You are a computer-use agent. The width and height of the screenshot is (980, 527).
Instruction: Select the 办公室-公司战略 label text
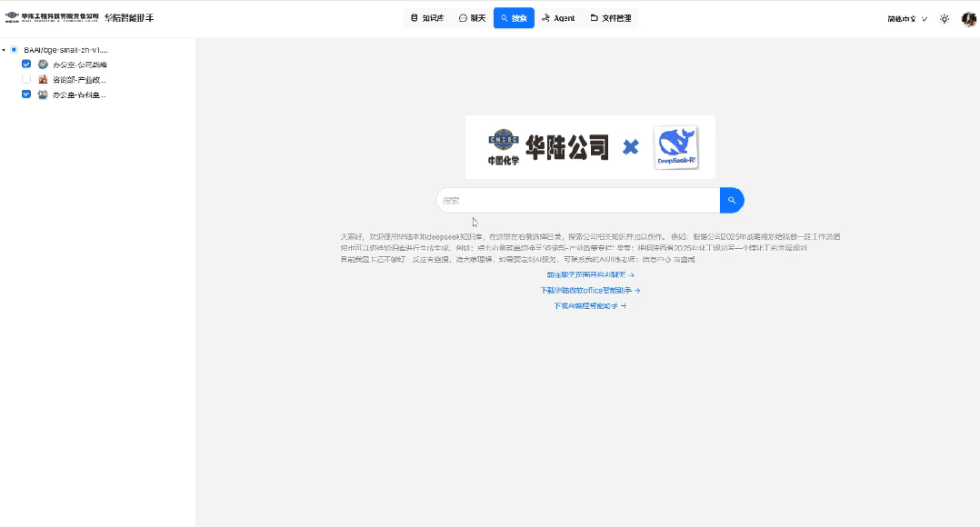80,65
